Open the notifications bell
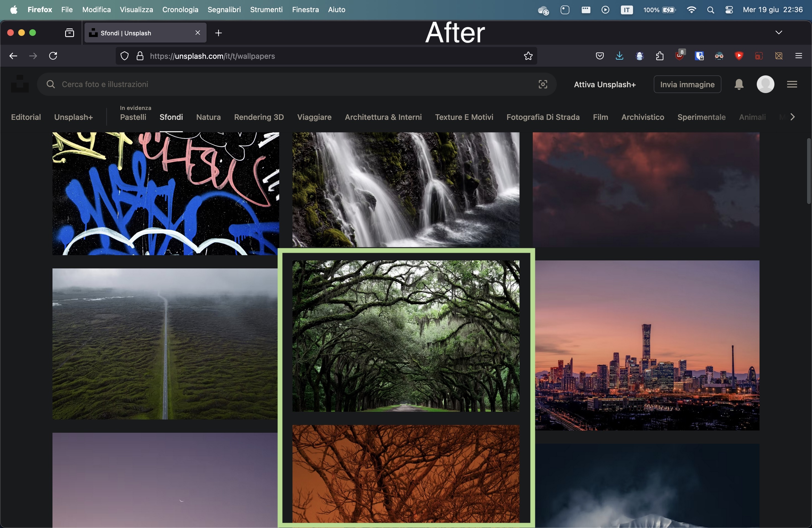The width and height of the screenshot is (812, 528). tap(739, 84)
